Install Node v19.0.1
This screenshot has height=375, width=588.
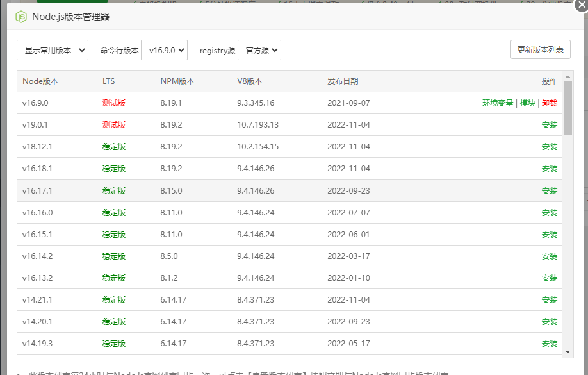pos(550,124)
